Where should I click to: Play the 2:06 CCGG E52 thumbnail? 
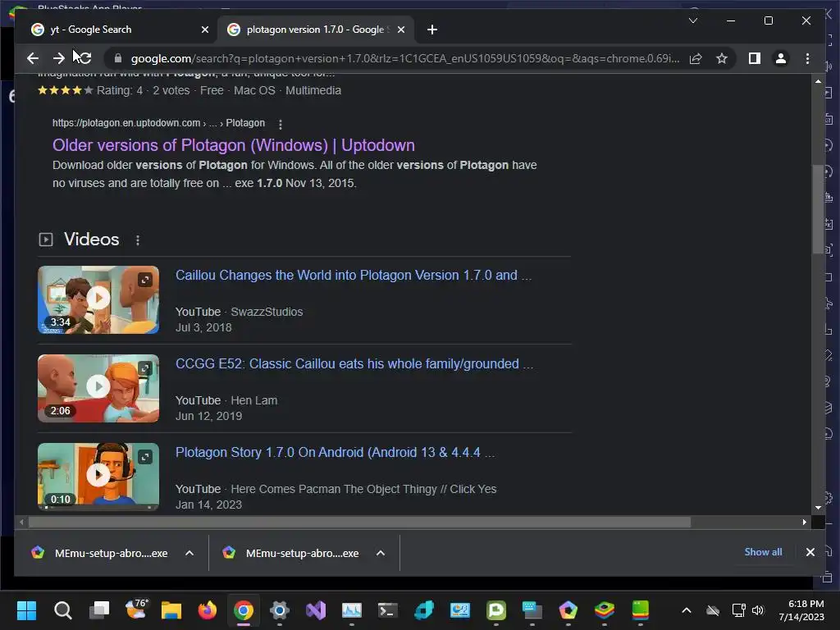[98, 387]
